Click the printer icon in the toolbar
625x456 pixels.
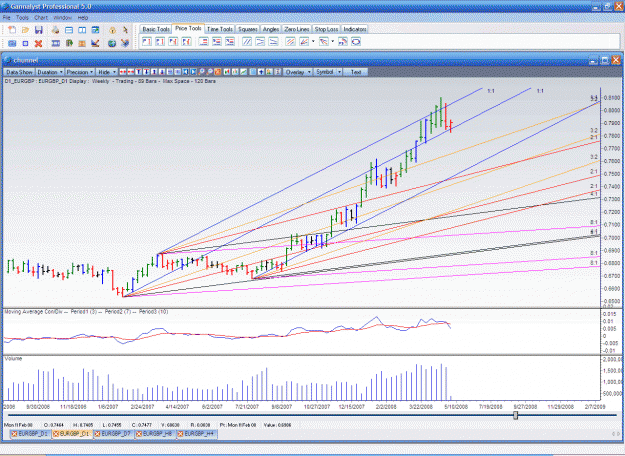pyautogui.click(x=55, y=30)
